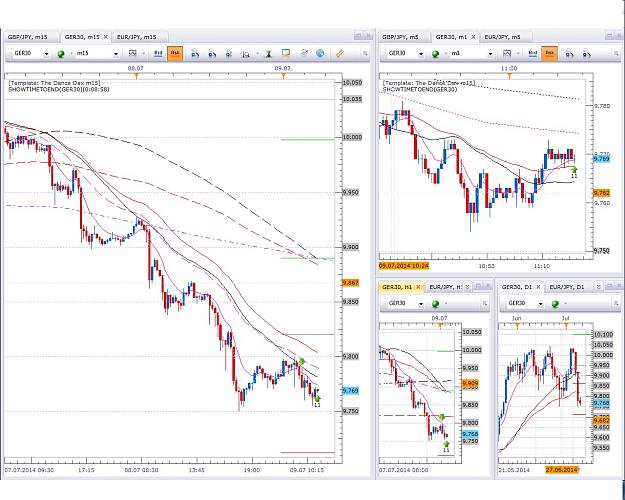The width and height of the screenshot is (625, 500).
Task: Click green globe icon in H1 panel
Action: [x=435, y=304]
